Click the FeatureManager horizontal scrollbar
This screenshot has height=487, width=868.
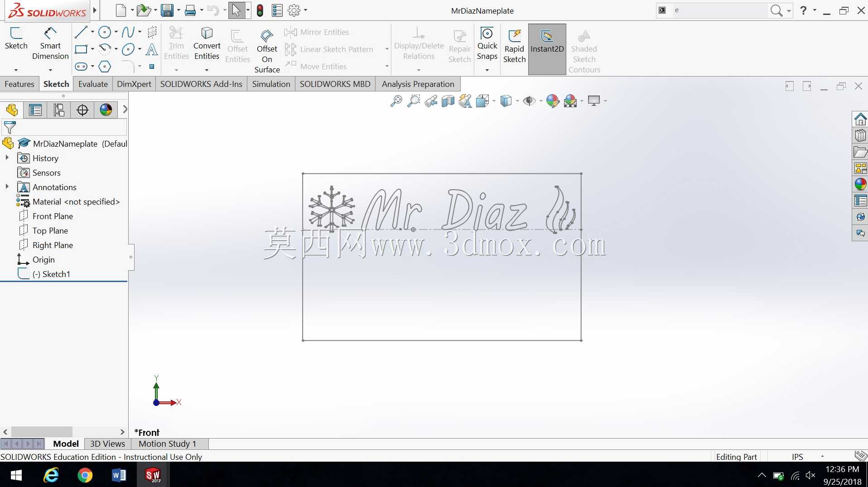click(42, 432)
